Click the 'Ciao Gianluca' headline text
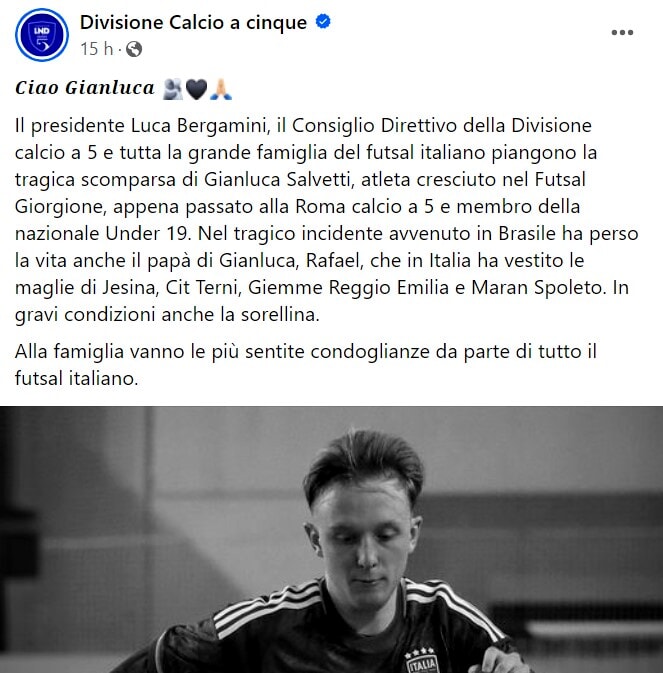 click(85, 88)
